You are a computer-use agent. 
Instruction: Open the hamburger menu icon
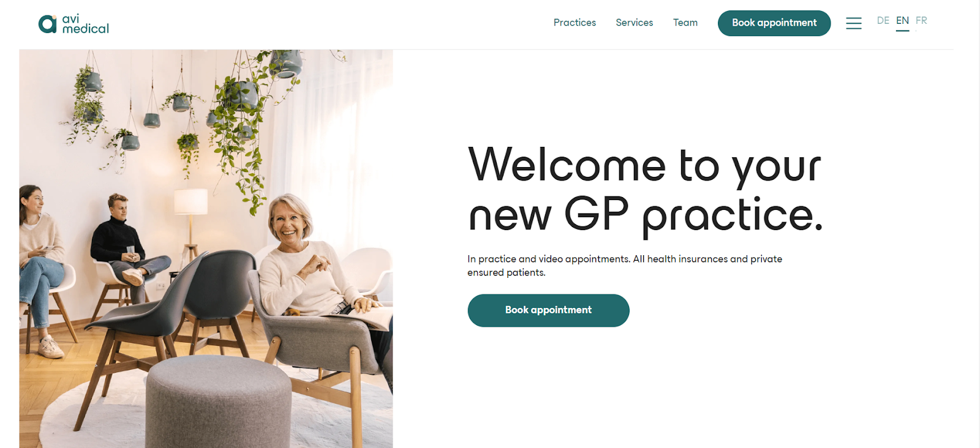coord(854,23)
